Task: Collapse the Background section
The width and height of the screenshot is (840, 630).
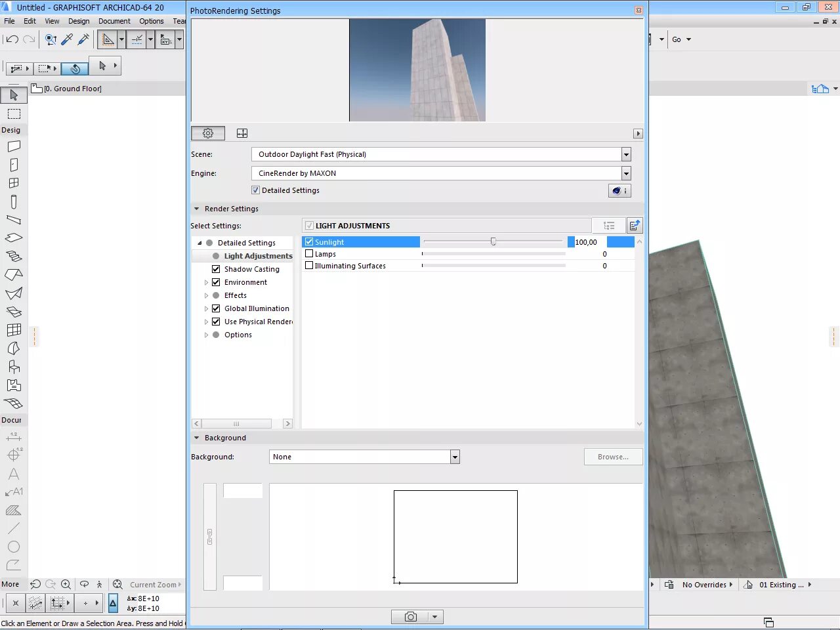Action: 196,438
